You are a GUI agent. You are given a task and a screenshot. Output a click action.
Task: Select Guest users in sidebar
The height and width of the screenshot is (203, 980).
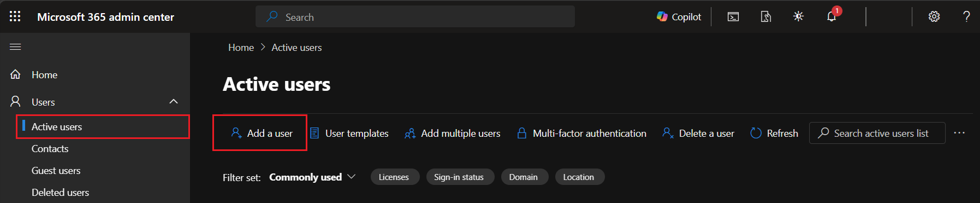[x=56, y=171]
